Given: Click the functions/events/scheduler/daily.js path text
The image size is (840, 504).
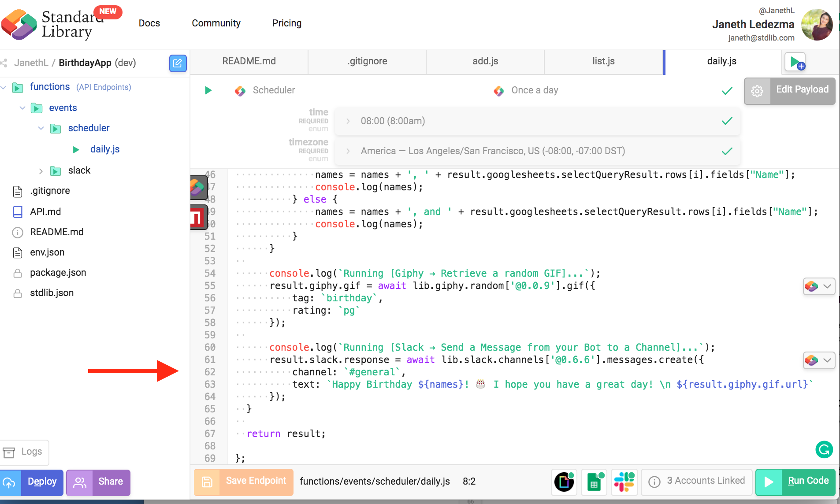Looking at the screenshot, I should 375,482.
